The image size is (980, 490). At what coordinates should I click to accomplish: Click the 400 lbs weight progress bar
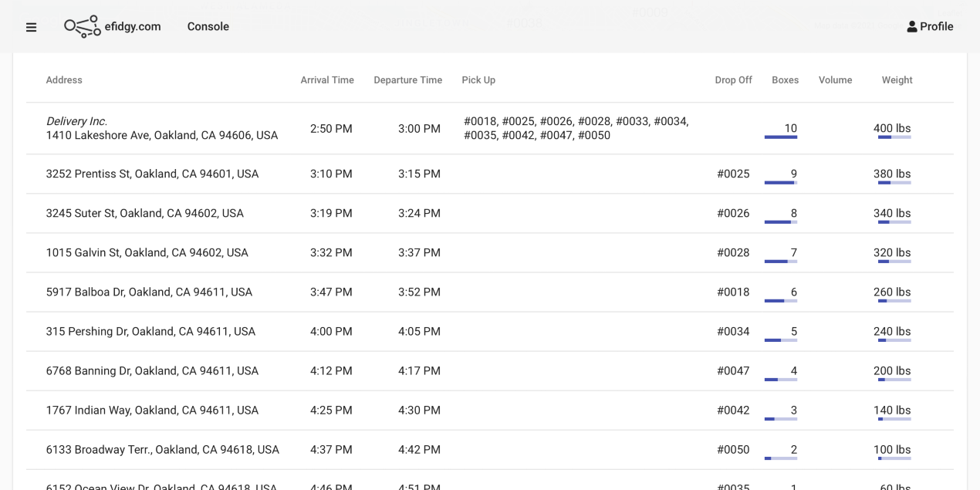(894, 137)
